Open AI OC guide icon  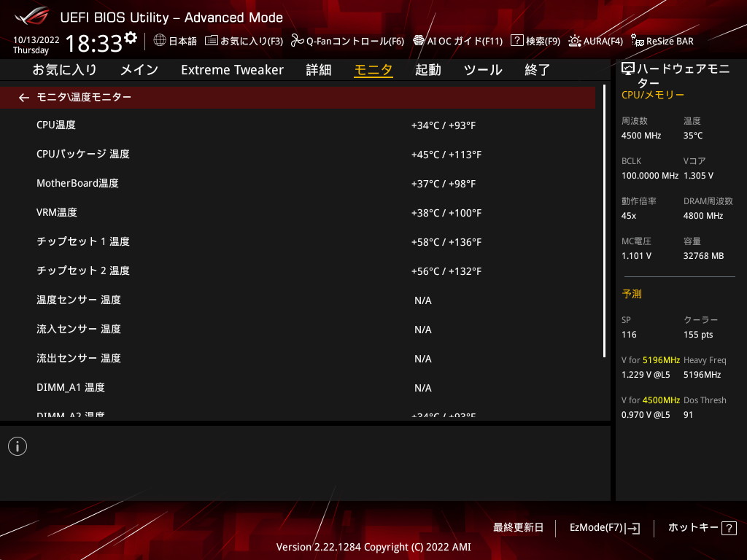point(419,41)
